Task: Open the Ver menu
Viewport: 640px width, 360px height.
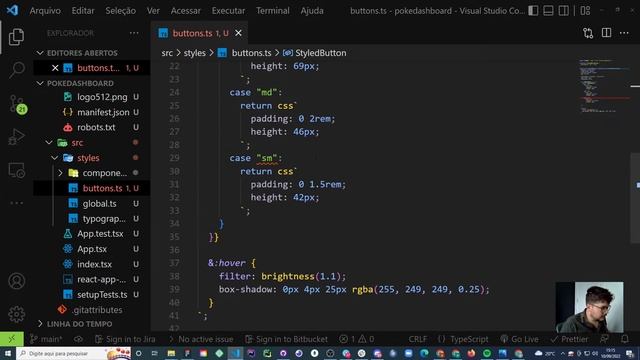Action: click(x=153, y=11)
